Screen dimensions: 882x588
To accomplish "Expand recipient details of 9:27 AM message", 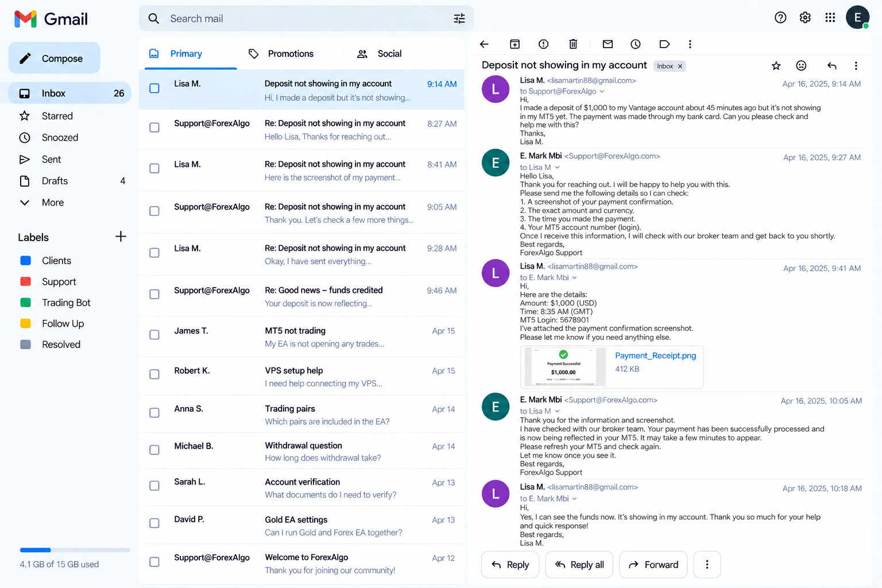I will (557, 168).
